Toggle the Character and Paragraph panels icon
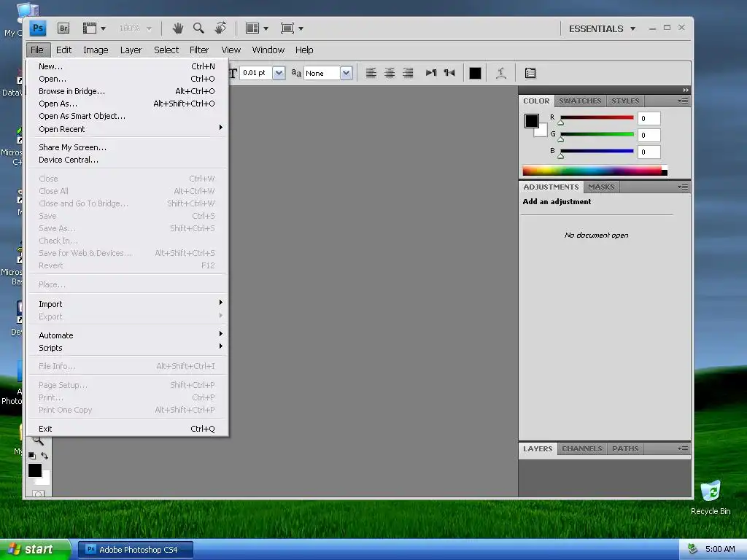 tap(530, 73)
